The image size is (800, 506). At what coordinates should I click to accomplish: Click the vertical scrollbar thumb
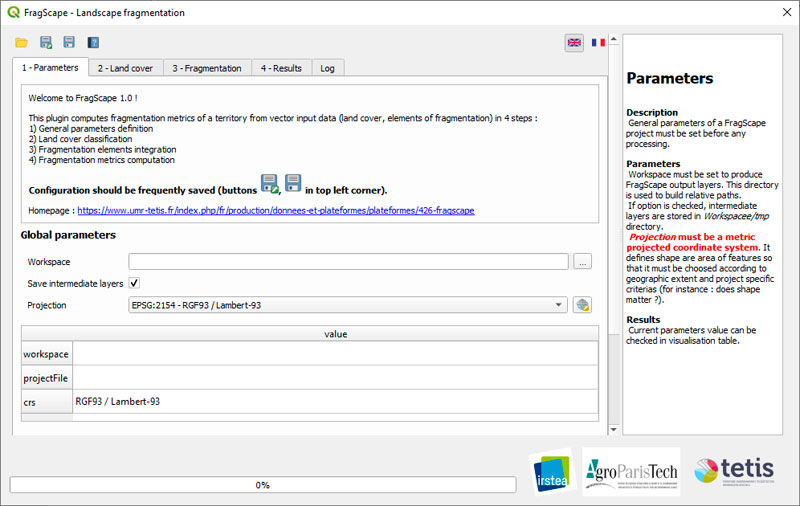(614, 189)
